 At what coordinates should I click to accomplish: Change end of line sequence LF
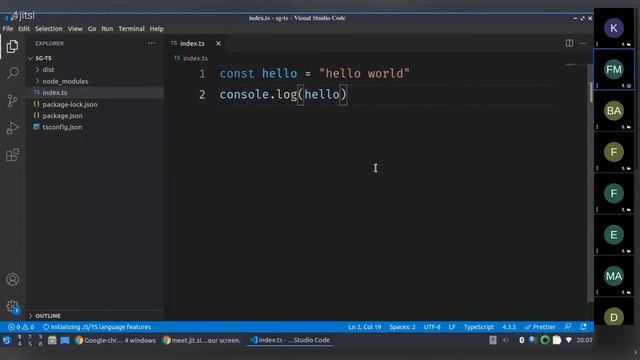point(452,327)
